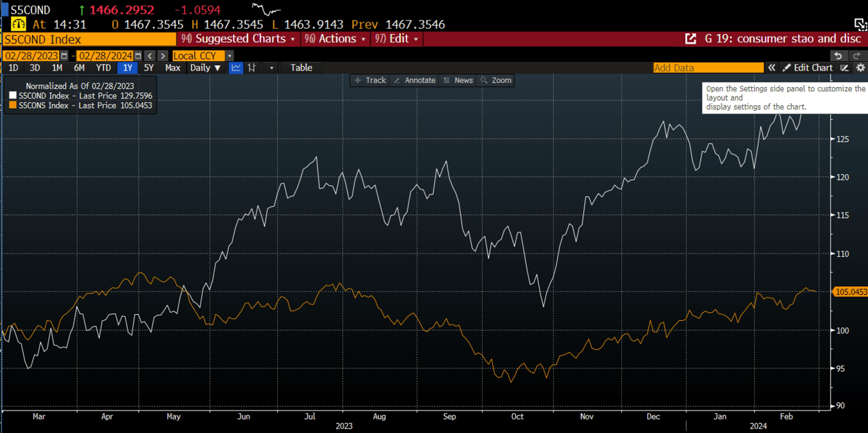
Task: Click the S5COND Index security field
Action: coord(88,39)
